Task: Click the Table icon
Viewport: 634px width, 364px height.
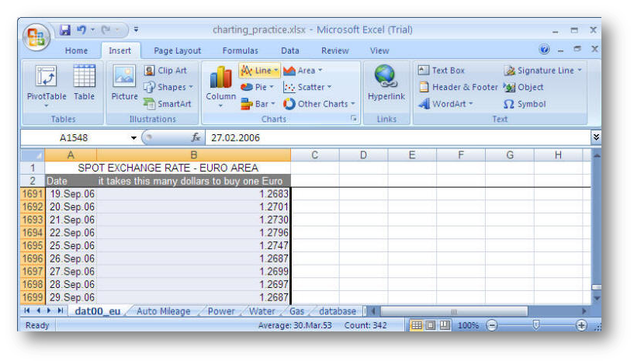Action: tap(84, 84)
